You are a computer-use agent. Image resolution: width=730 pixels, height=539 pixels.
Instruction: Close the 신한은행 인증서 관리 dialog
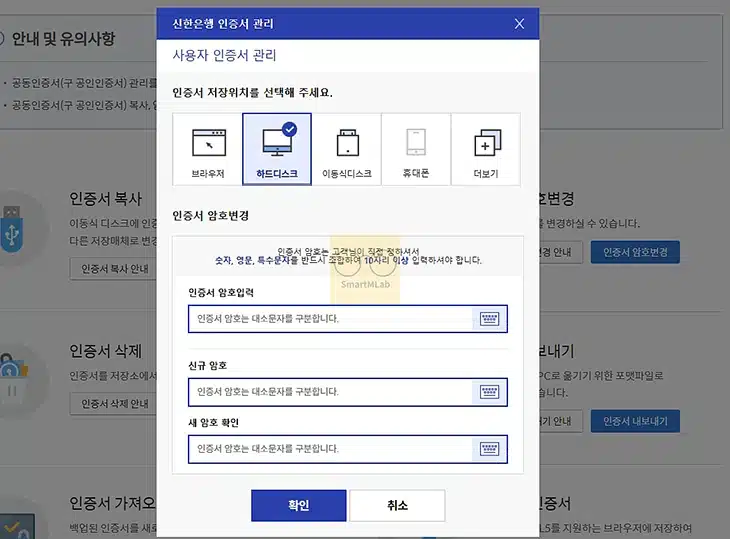coord(519,24)
